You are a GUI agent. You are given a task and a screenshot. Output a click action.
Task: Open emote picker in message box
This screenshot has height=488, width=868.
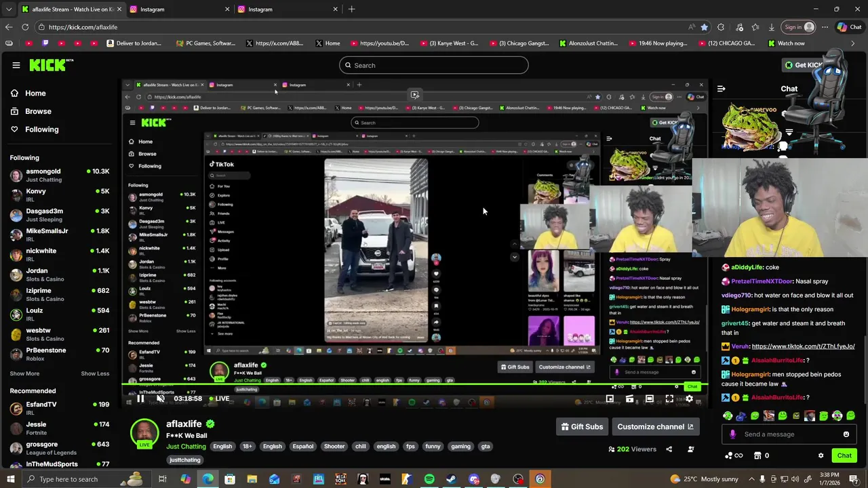click(846, 434)
